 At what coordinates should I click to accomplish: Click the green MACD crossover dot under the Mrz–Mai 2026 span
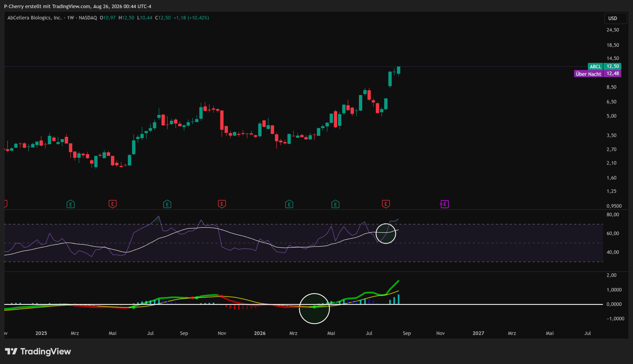coord(314,307)
